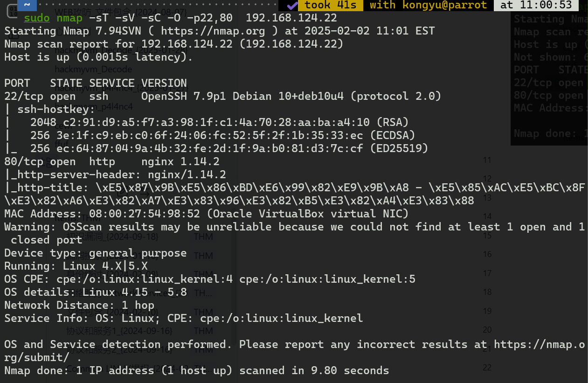The image size is (588, 383).
Task: Click the binary 01-10 file icon
Action: point(13,11)
